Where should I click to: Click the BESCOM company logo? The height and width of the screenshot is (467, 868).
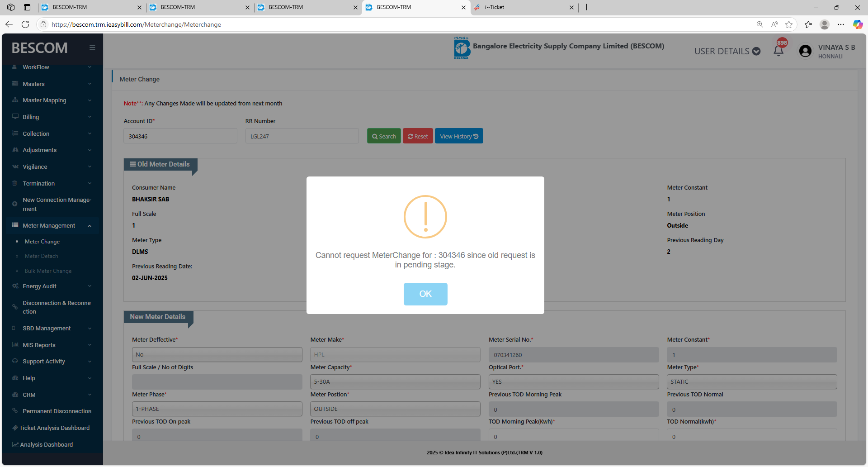click(462, 48)
